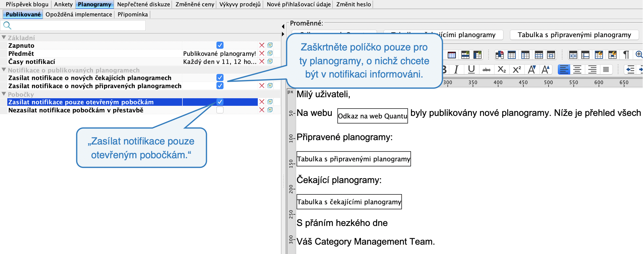Toggle the Zapnuto checkbox
The width and height of the screenshot is (644, 254).
pyautogui.click(x=220, y=45)
